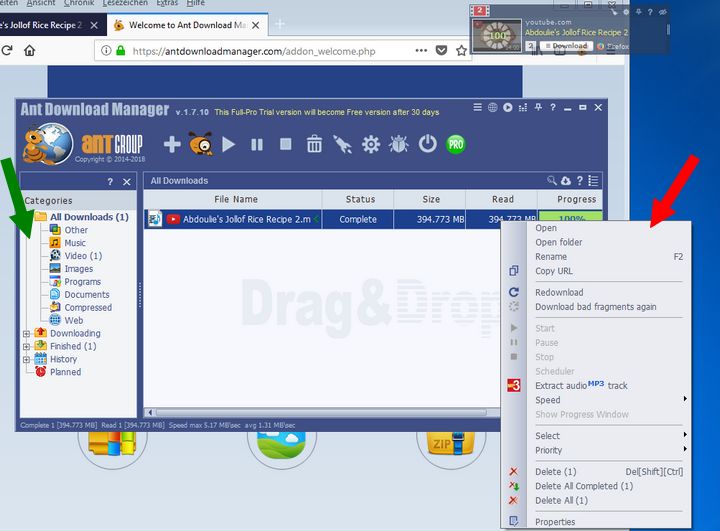This screenshot has width=720, height=531.
Task: Click help icon in Categories panel header
Action: point(110,182)
